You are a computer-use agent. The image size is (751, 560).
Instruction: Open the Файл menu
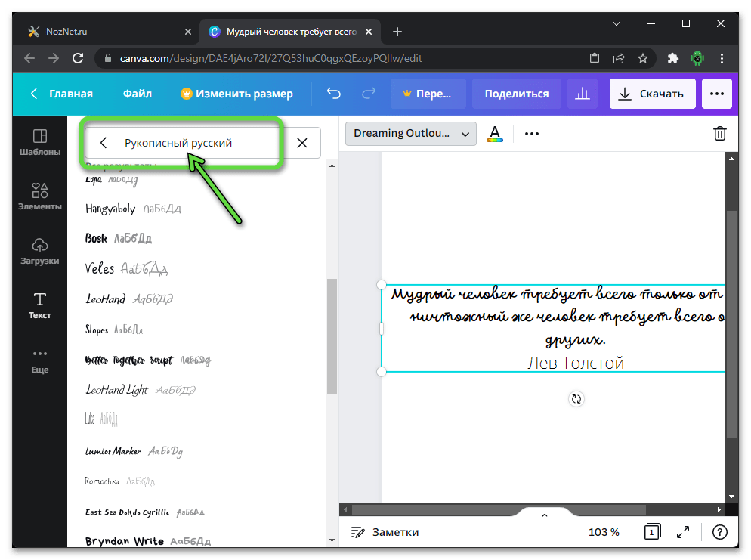138,94
